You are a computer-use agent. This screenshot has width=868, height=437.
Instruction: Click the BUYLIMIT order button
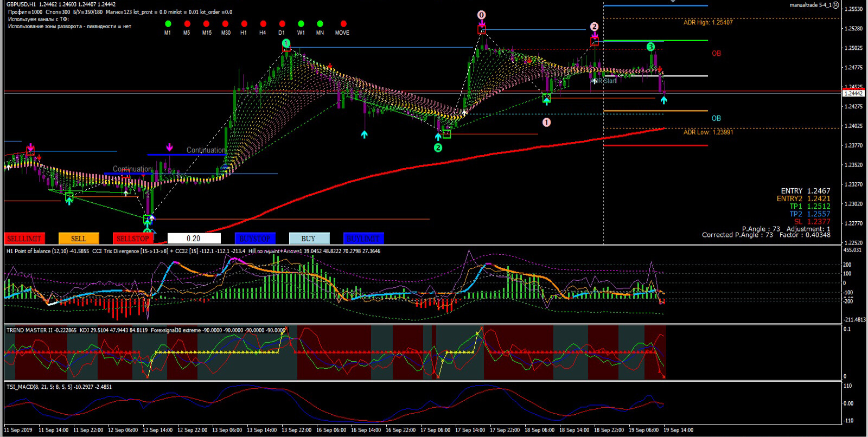tap(363, 238)
